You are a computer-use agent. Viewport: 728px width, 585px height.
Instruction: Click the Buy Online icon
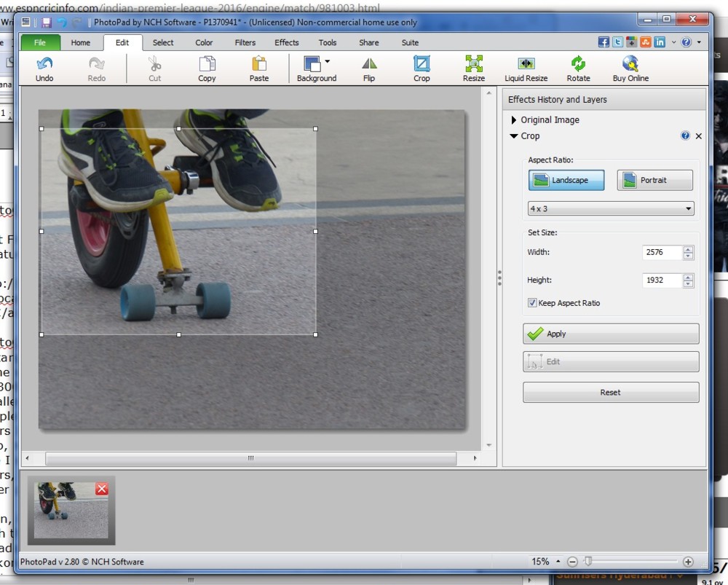tap(630, 64)
